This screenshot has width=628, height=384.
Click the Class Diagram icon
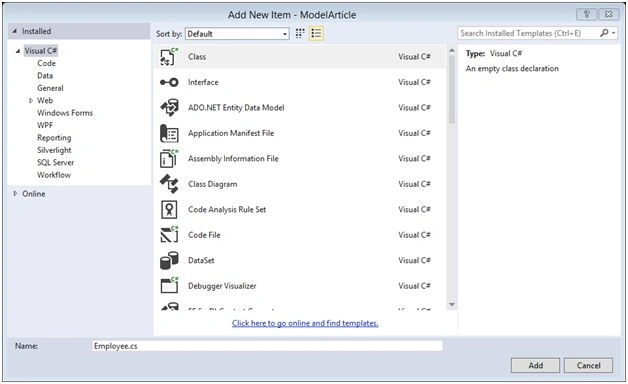click(169, 184)
